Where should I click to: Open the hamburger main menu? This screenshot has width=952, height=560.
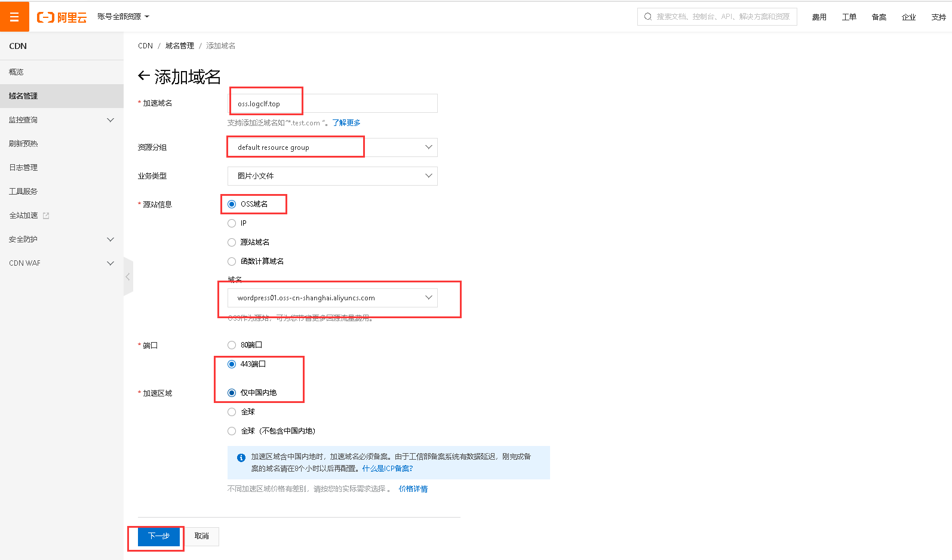pyautogui.click(x=14, y=17)
